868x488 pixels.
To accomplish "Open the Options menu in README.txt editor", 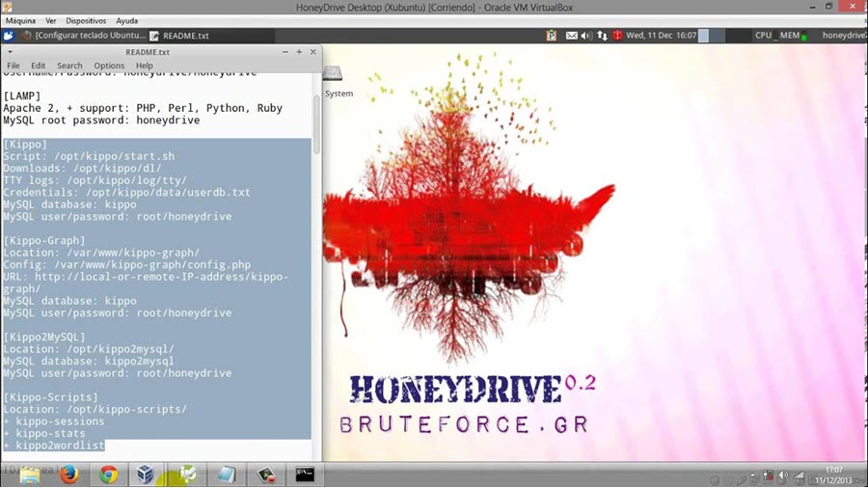I will coord(109,66).
